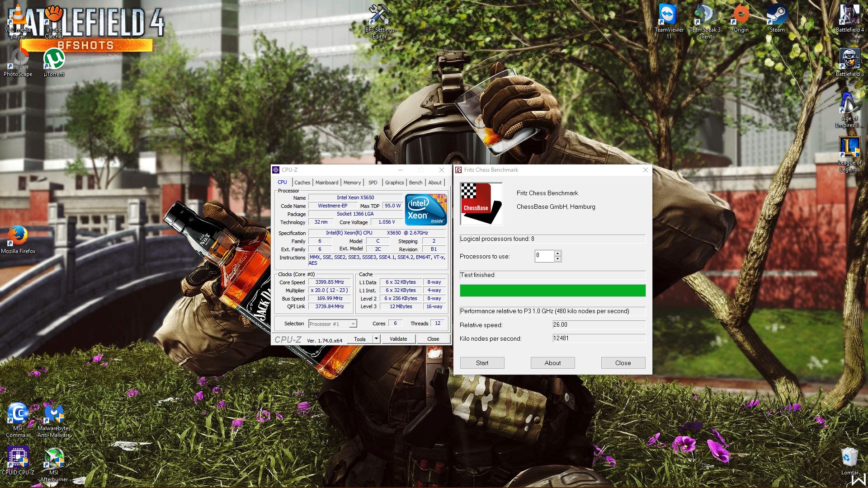Click the Bus Speed value 169.99 MHz
Image resolution: width=868 pixels, height=488 pixels.
click(330, 298)
